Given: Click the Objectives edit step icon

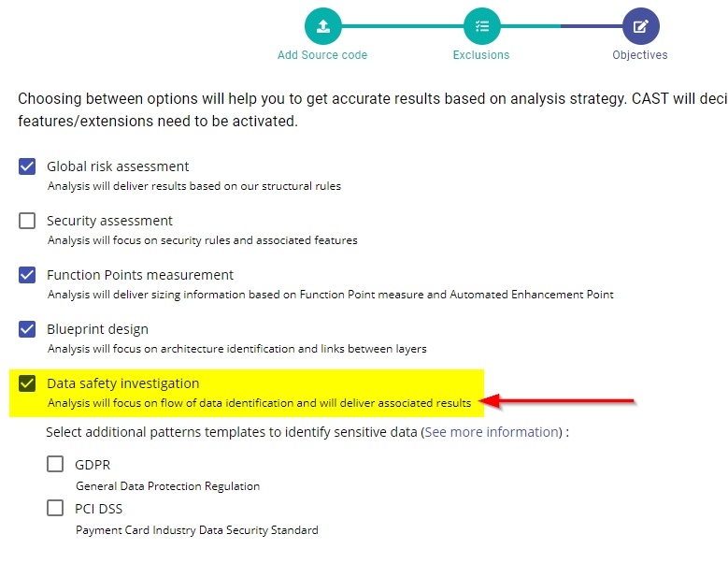Looking at the screenshot, I should (640, 26).
